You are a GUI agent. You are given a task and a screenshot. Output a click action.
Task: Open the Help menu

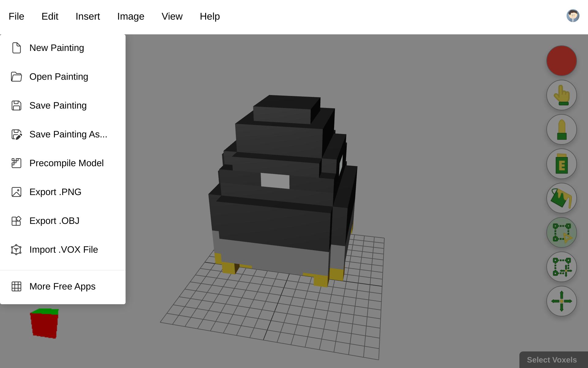(x=210, y=16)
